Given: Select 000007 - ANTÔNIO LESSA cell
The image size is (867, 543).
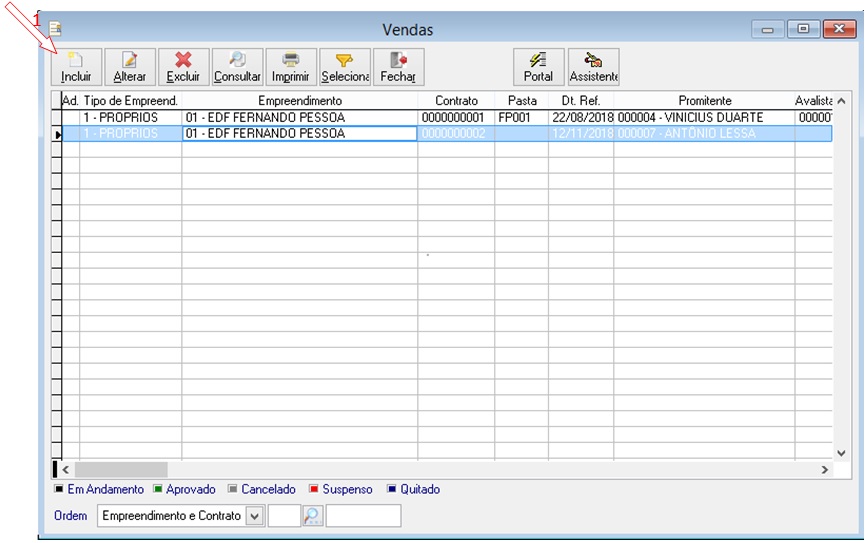Looking at the screenshot, I should click(x=704, y=133).
